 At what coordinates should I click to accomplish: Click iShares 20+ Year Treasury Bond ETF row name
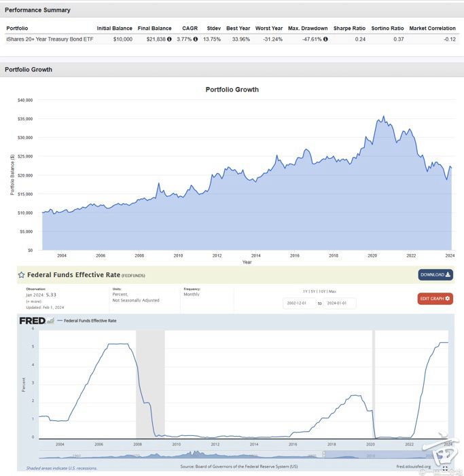[x=50, y=39]
